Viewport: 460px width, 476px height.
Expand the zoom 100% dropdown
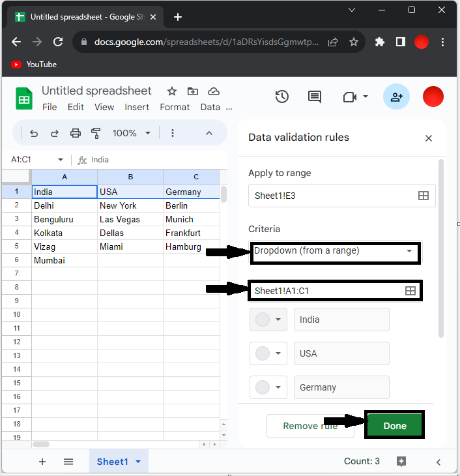click(x=148, y=133)
